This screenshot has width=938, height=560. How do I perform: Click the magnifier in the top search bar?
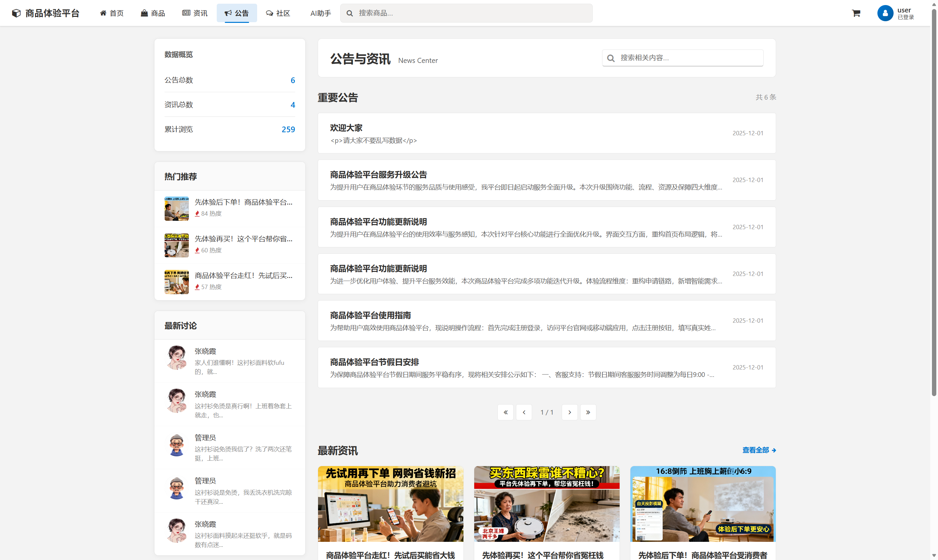coord(349,13)
